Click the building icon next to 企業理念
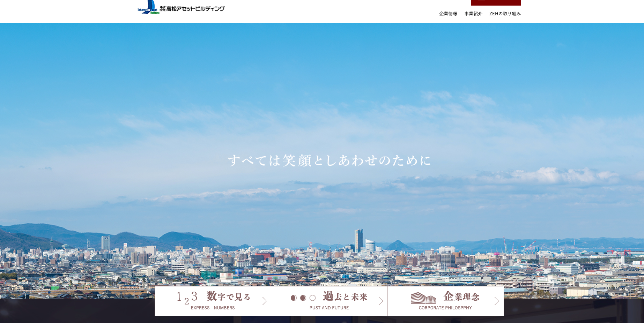Viewport: 644px width, 323px height. click(423, 298)
